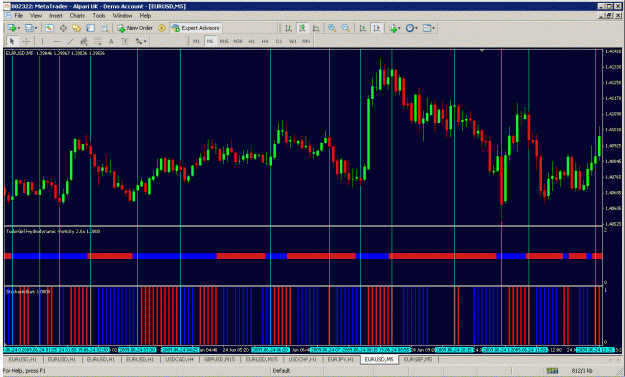The image size is (625, 377).
Task: Open the Tools menu
Action: [x=99, y=16]
